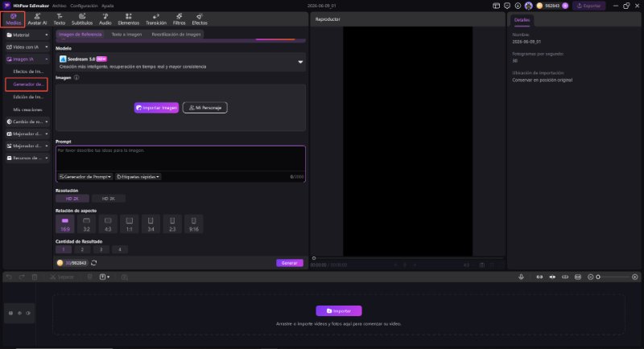Expand the Video con IA group
644x349 pixels.
27,47
